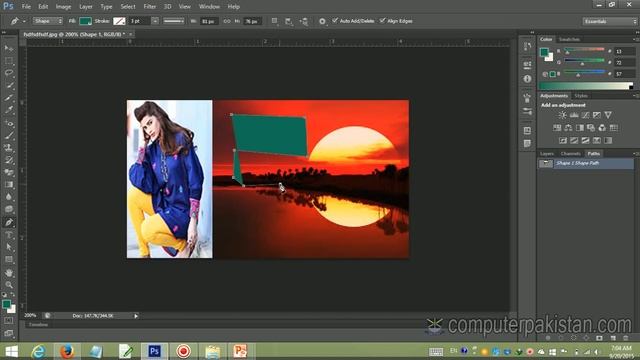
Task: Open the collapsed Info panel icon
Action: [x=527, y=79]
